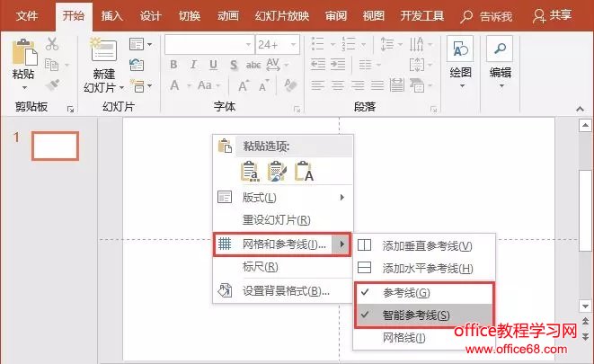The width and height of the screenshot is (594, 364).
Task: Open the AV character spacing tool
Action: pyautogui.click(x=273, y=65)
